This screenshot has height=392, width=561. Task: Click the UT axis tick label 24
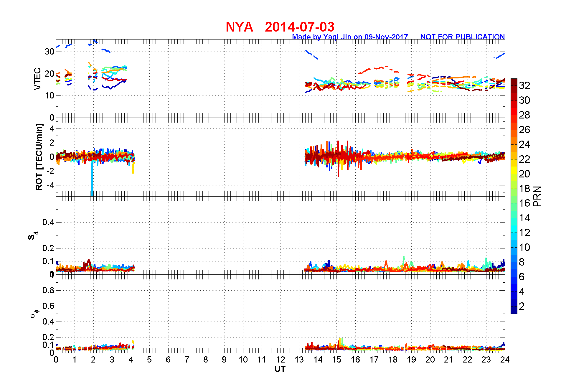point(505,360)
